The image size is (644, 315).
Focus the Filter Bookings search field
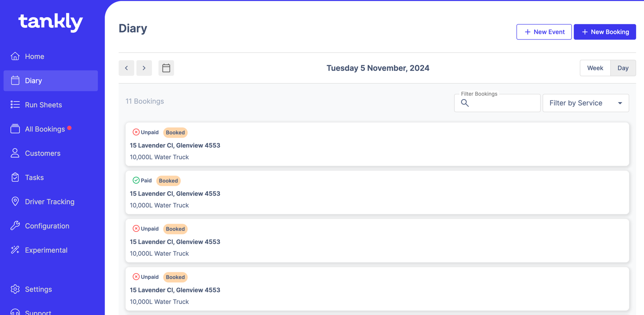[502, 103]
